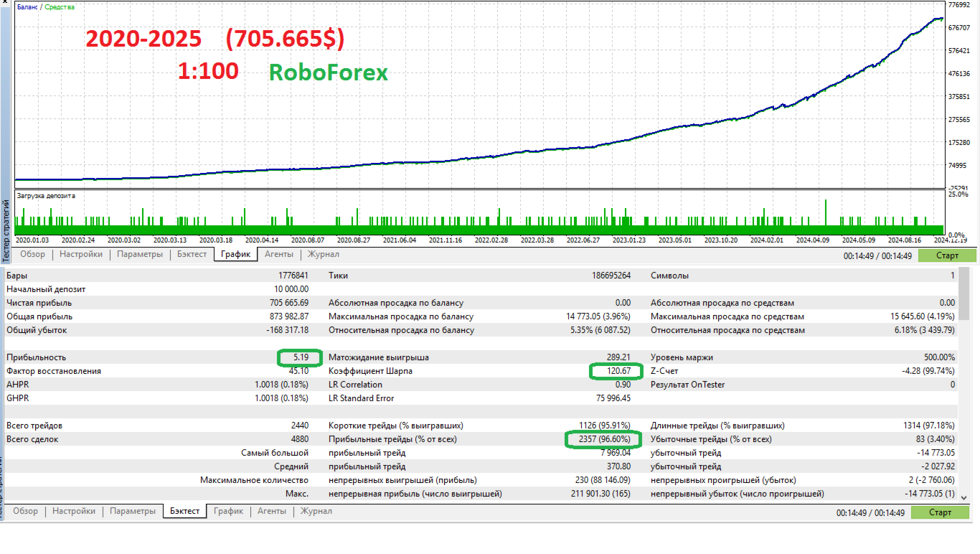Click the Фактор восстановления value 45.10
The image size is (980, 554).
click(298, 371)
